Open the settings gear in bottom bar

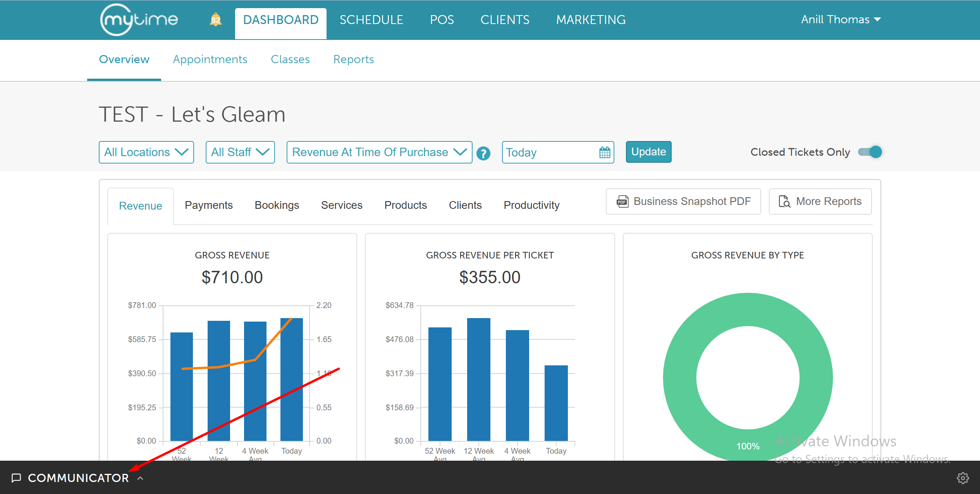pos(963,478)
